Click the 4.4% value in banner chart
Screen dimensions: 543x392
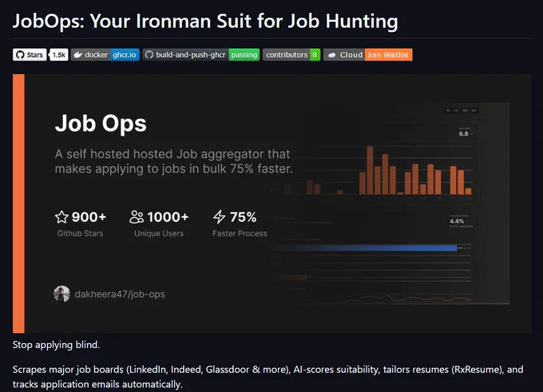coord(457,221)
